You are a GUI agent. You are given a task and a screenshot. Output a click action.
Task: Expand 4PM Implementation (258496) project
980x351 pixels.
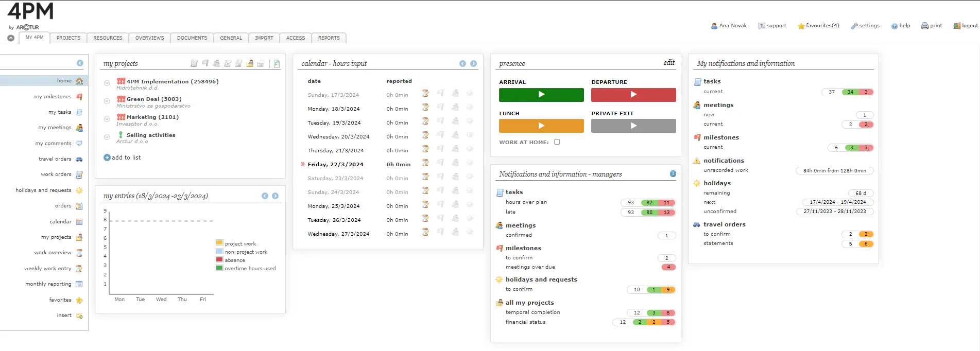click(107, 83)
